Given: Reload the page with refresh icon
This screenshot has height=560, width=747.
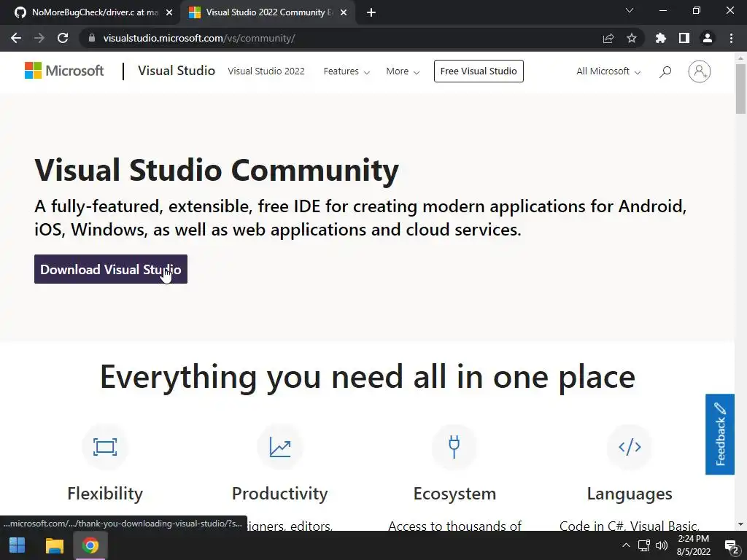Looking at the screenshot, I should (x=63, y=38).
